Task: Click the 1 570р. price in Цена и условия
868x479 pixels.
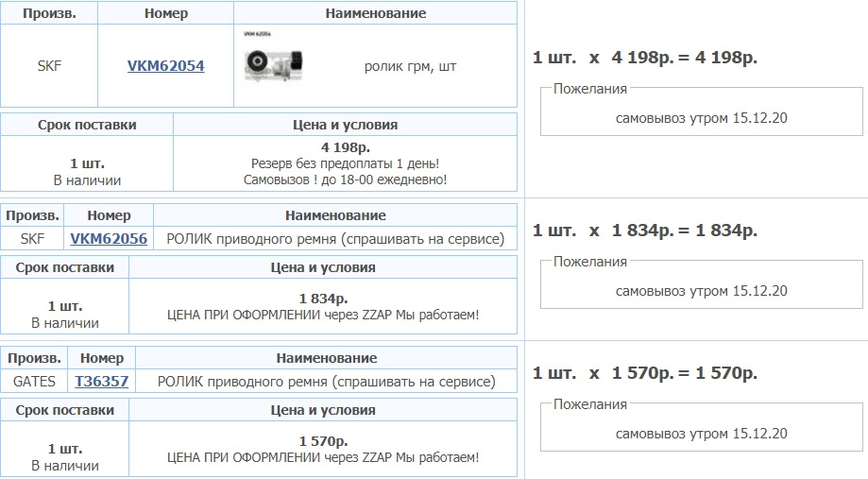Action: (x=323, y=441)
